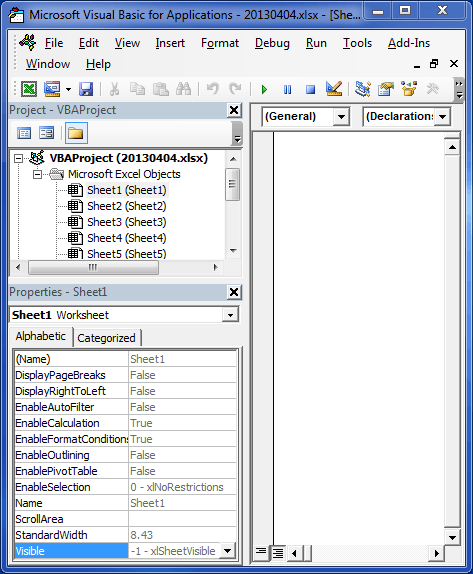Select the Visible property row
This screenshot has height=574, width=473.
[x=125, y=551]
